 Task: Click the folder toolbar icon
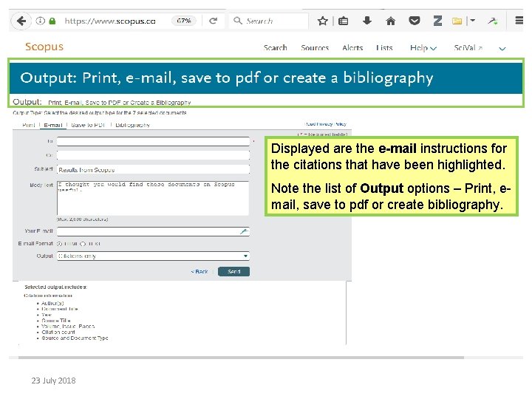pos(457,21)
